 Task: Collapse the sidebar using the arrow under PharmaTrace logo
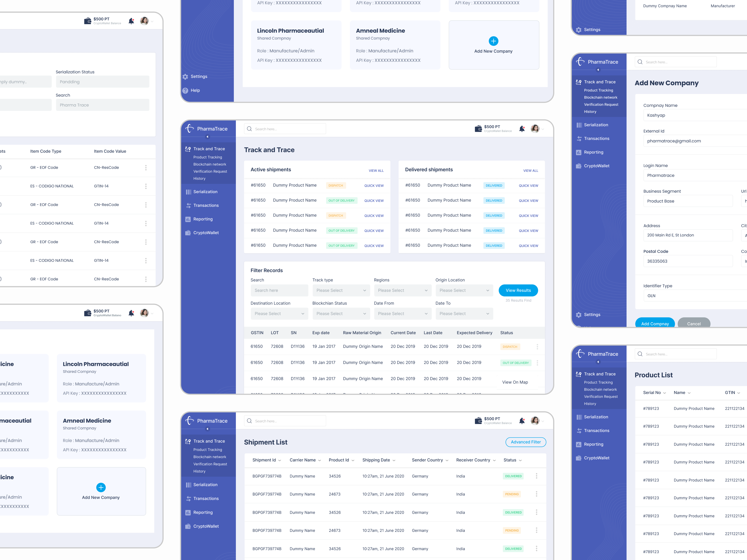207,137
